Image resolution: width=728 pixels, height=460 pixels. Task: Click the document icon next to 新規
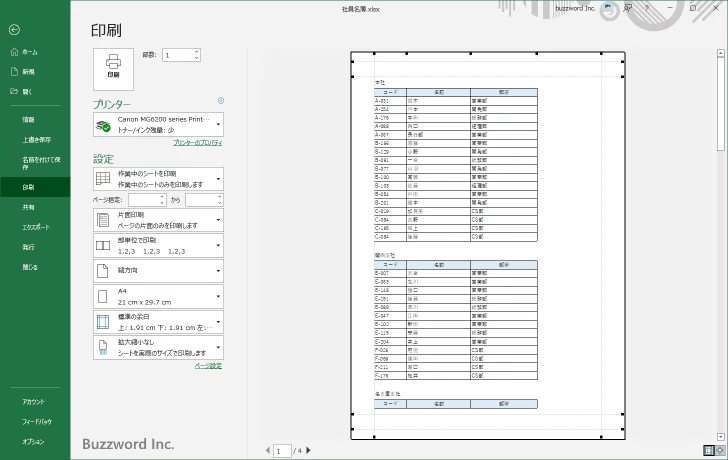[x=14, y=71]
